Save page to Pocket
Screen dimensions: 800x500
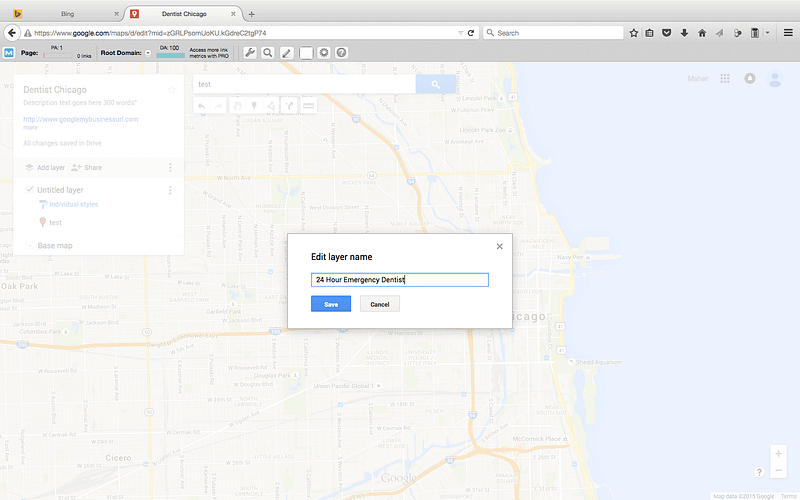click(x=666, y=33)
